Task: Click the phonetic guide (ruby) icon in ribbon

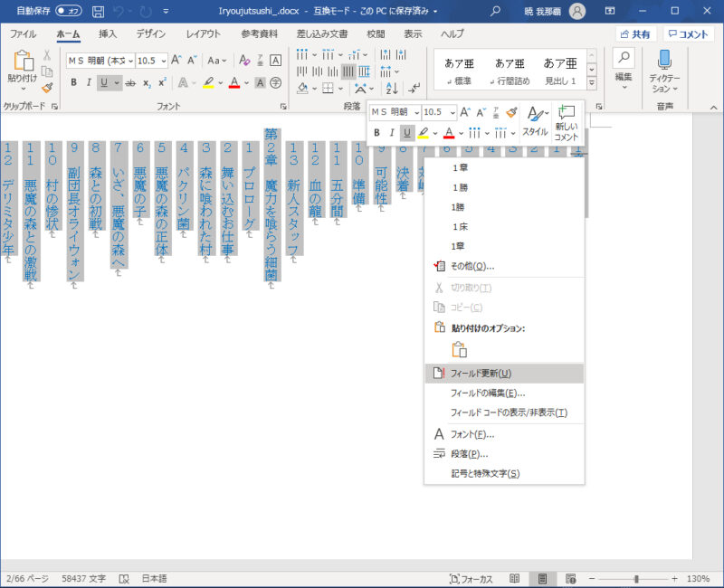Action: [x=261, y=60]
